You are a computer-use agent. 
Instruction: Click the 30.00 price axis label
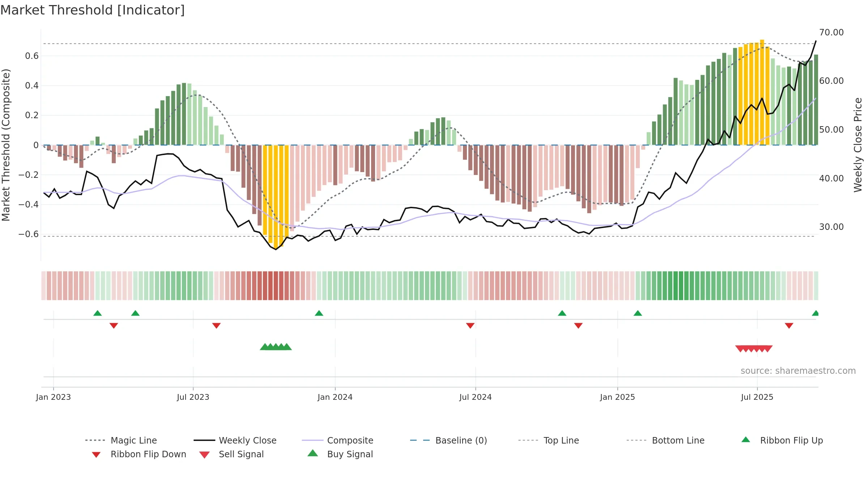pyautogui.click(x=831, y=227)
